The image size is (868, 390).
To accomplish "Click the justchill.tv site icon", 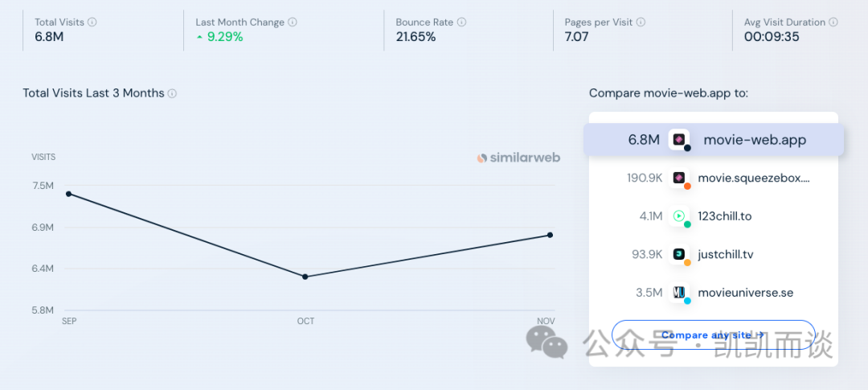I will pyautogui.click(x=680, y=254).
